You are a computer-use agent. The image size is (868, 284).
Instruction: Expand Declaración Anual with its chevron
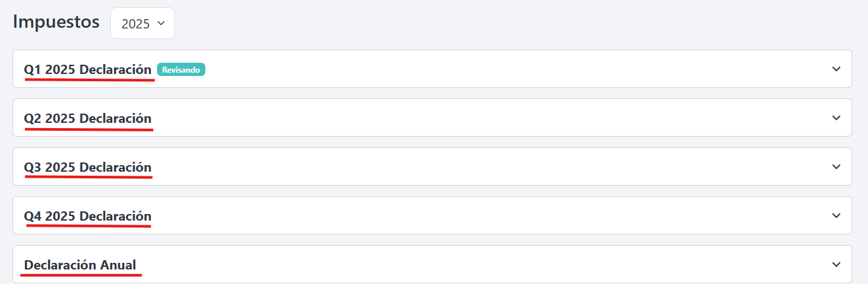click(x=836, y=264)
